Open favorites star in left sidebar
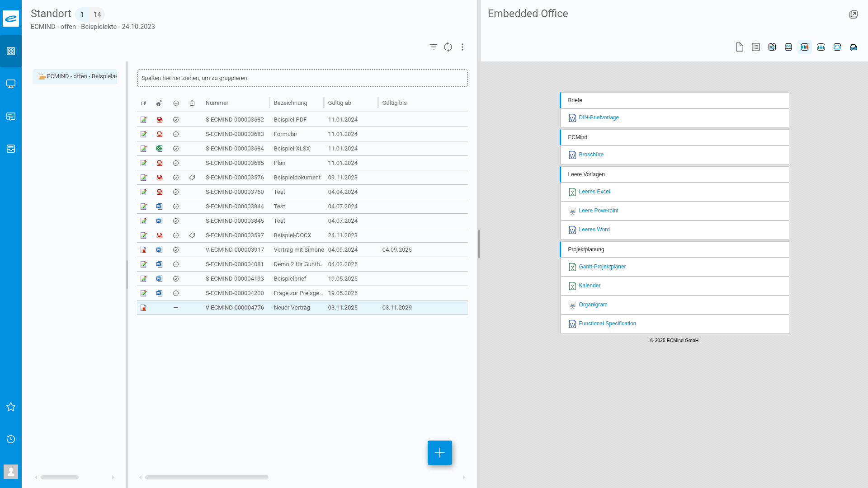 [11, 407]
